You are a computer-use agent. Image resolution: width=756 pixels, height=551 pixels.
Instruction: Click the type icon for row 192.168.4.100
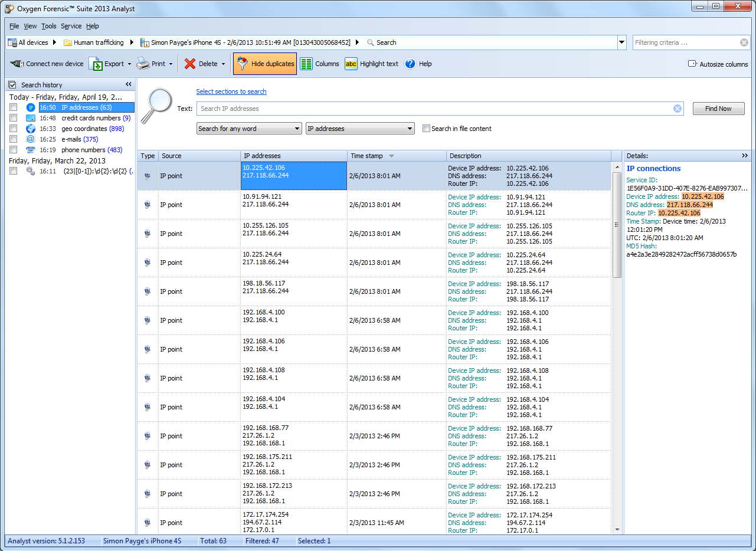click(x=147, y=320)
